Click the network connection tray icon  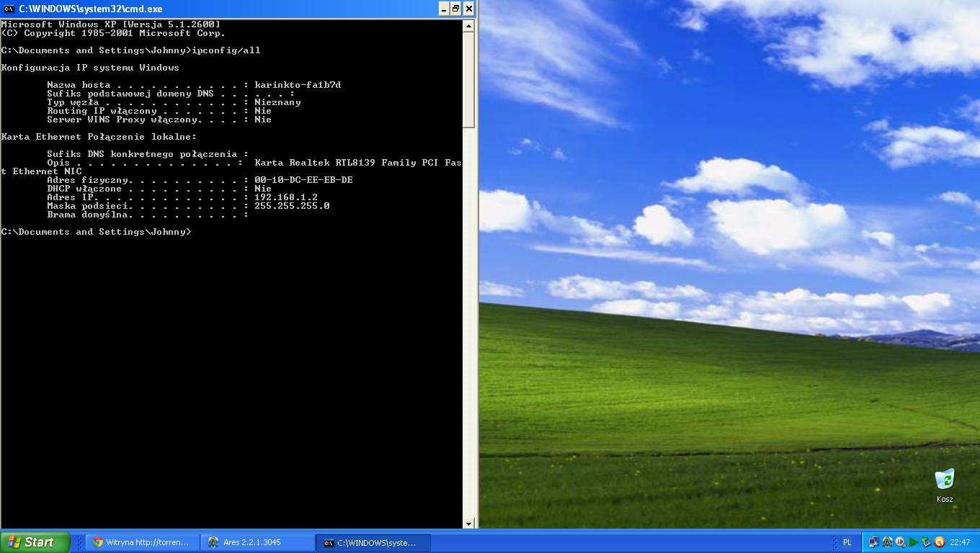874,542
